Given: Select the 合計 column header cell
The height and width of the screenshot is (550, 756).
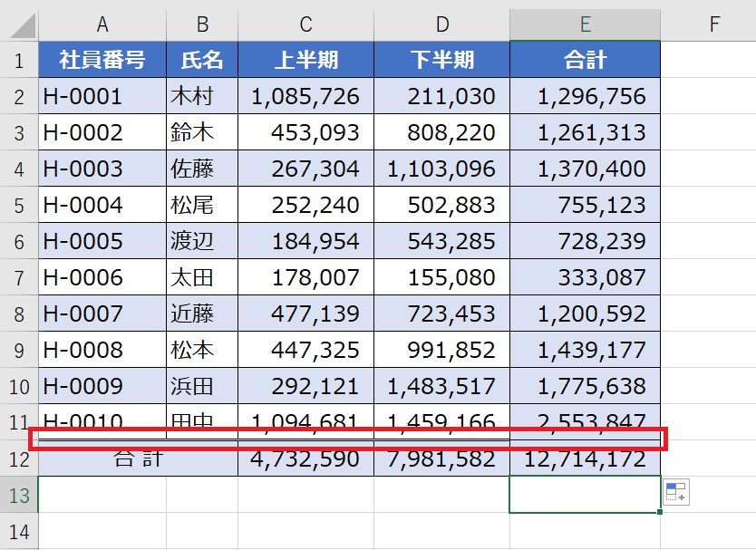Looking at the screenshot, I should [585, 60].
